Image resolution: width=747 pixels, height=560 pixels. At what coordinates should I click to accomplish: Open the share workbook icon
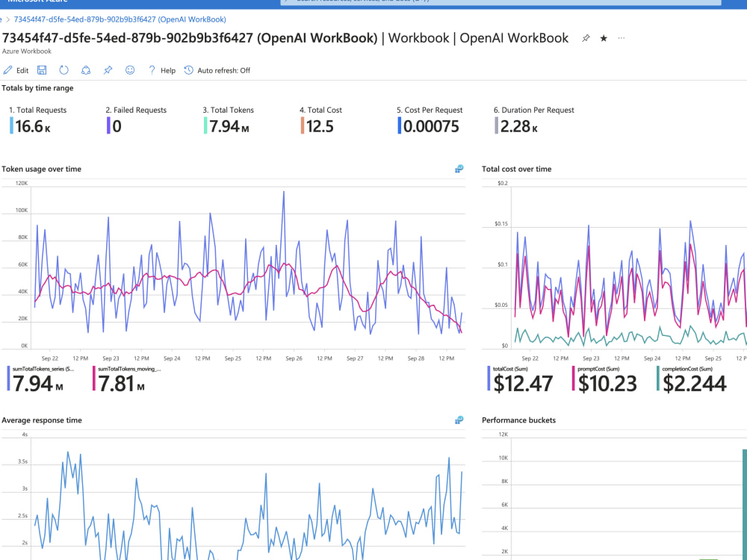point(86,69)
